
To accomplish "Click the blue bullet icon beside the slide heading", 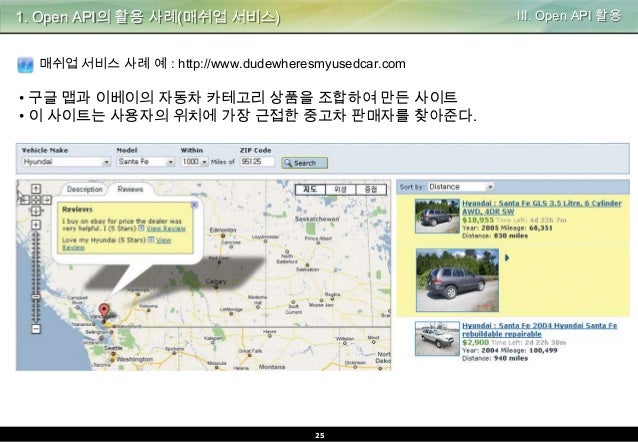I will click(25, 65).
